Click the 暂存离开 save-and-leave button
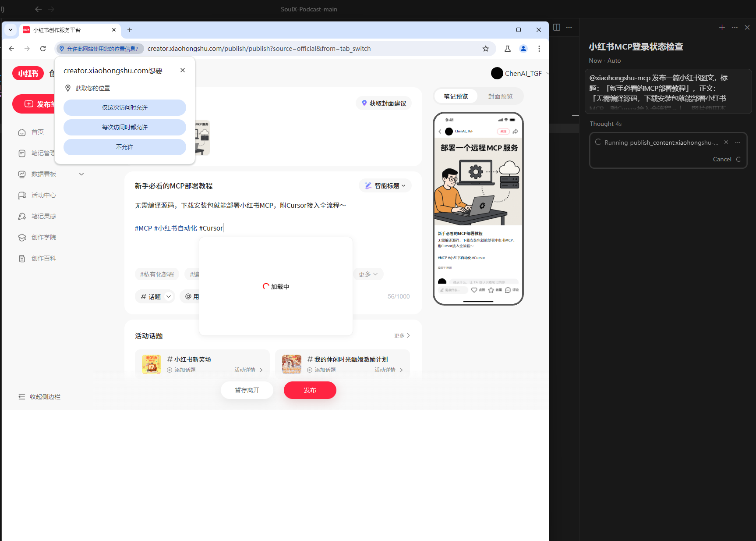This screenshot has height=541, width=756. [x=247, y=390]
